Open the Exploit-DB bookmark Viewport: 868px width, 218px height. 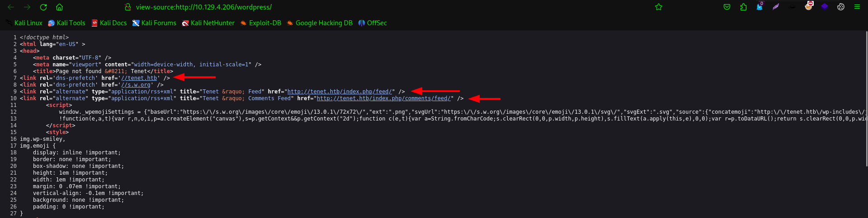click(261, 23)
